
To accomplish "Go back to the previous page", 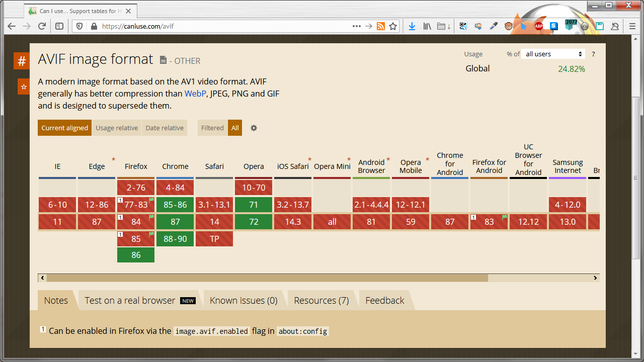I will (x=12, y=26).
